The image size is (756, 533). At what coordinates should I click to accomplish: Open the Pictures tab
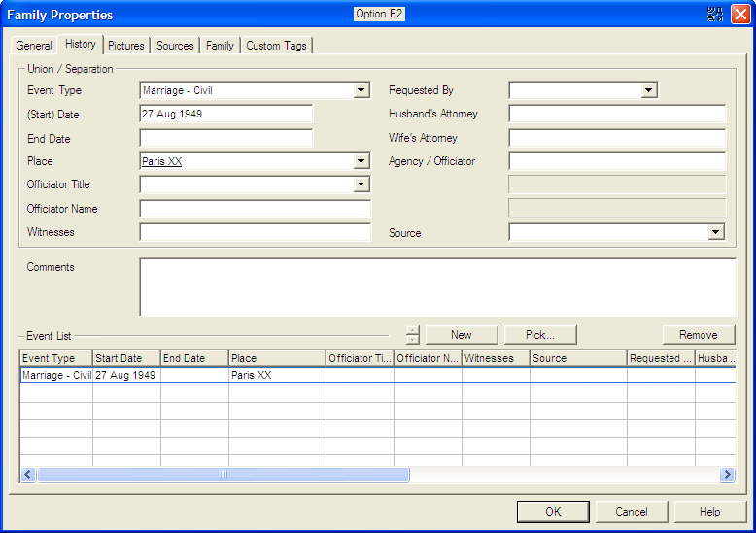(x=126, y=46)
